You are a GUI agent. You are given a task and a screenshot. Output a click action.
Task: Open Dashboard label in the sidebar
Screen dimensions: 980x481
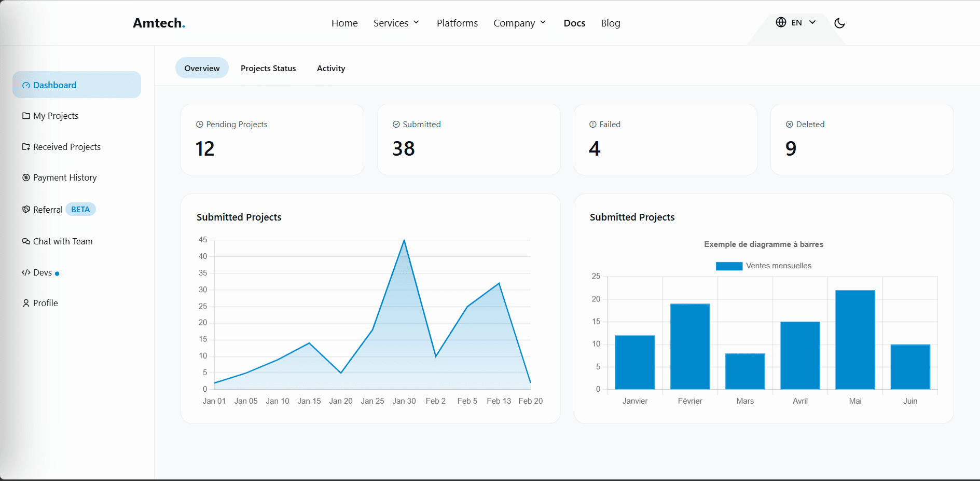pyautogui.click(x=54, y=85)
